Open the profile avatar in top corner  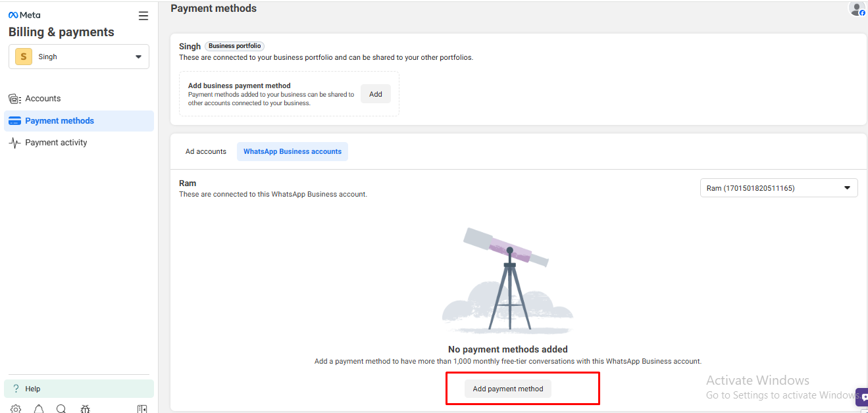857,9
